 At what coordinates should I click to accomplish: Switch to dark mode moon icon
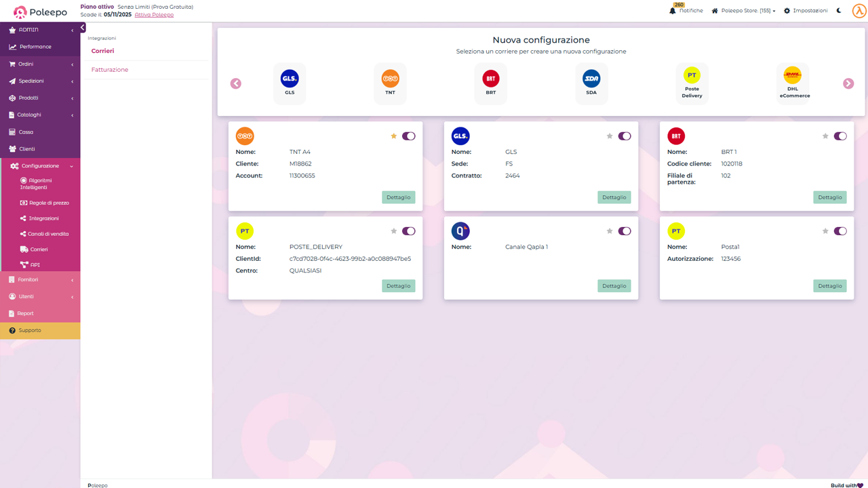840,11
